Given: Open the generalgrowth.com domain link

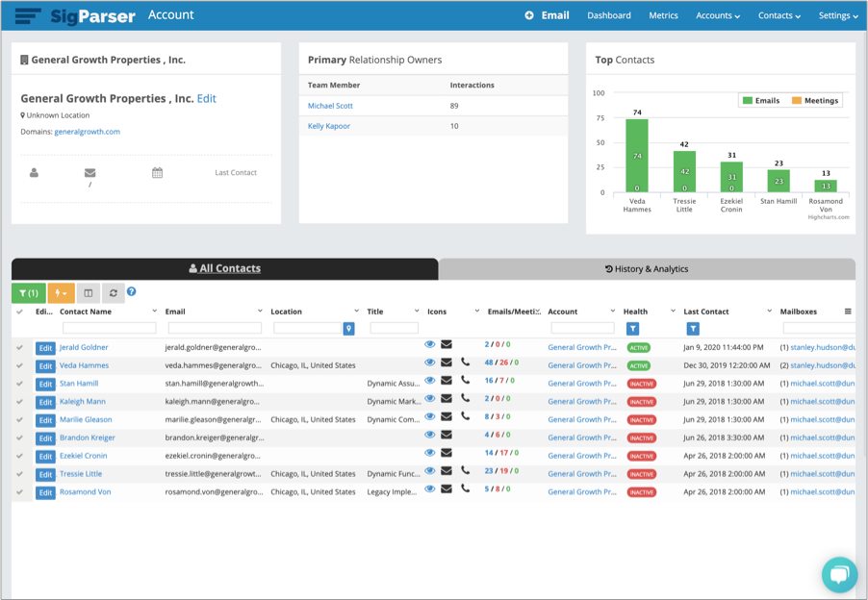Looking at the screenshot, I should tap(87, 132).
